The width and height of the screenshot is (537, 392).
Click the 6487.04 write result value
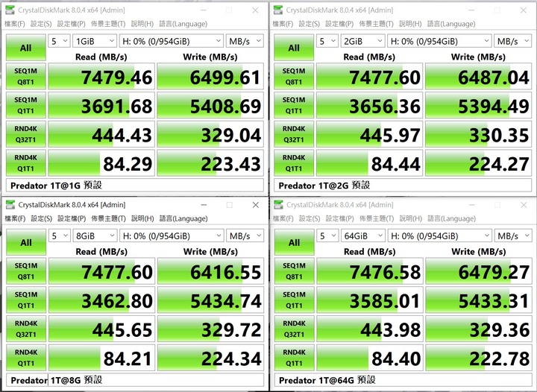point(478,77)
